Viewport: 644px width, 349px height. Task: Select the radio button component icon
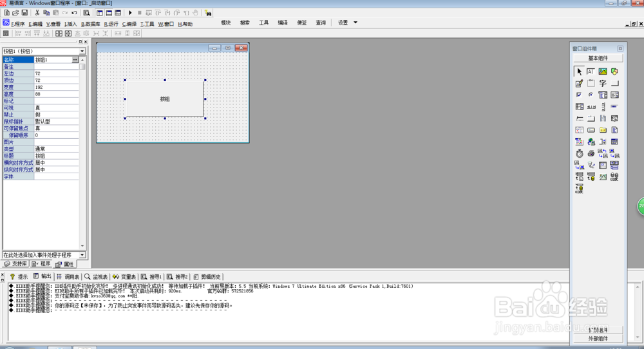tap(591, 95)
